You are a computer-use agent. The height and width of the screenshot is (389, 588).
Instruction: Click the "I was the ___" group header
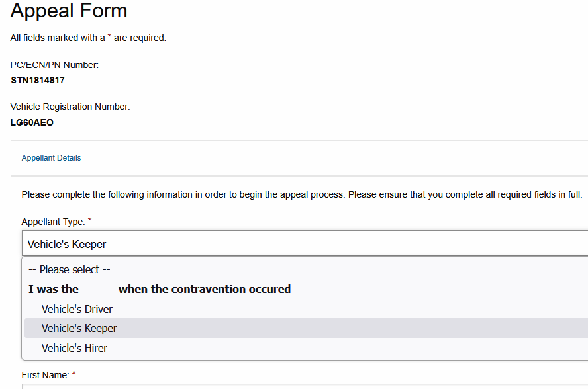click(160, 289)
